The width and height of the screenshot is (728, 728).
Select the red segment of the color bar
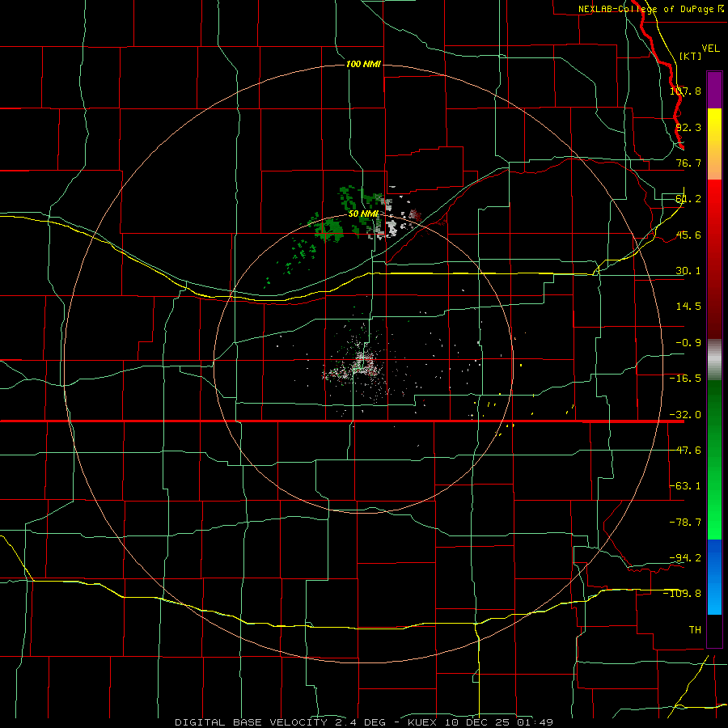click(x=714, y=259)
